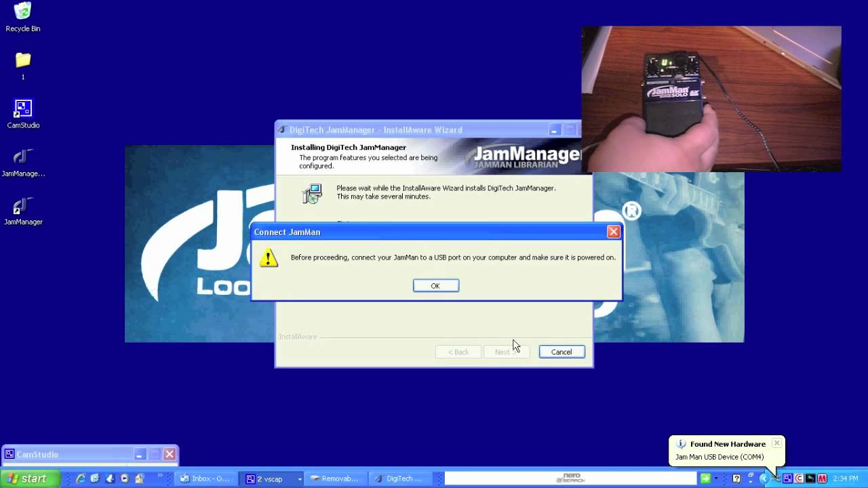Launch Internet Explorer from Quick Launch
This screenshot has height=488, width=868.
80,479
